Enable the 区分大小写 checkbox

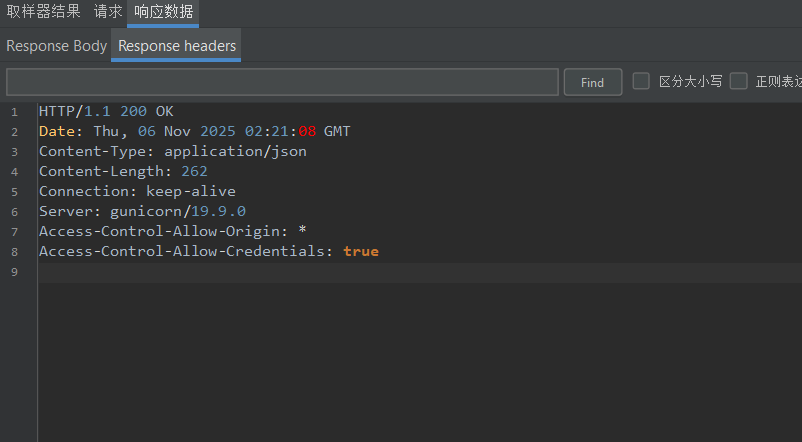pyautogui.click(x=641, y=82)
